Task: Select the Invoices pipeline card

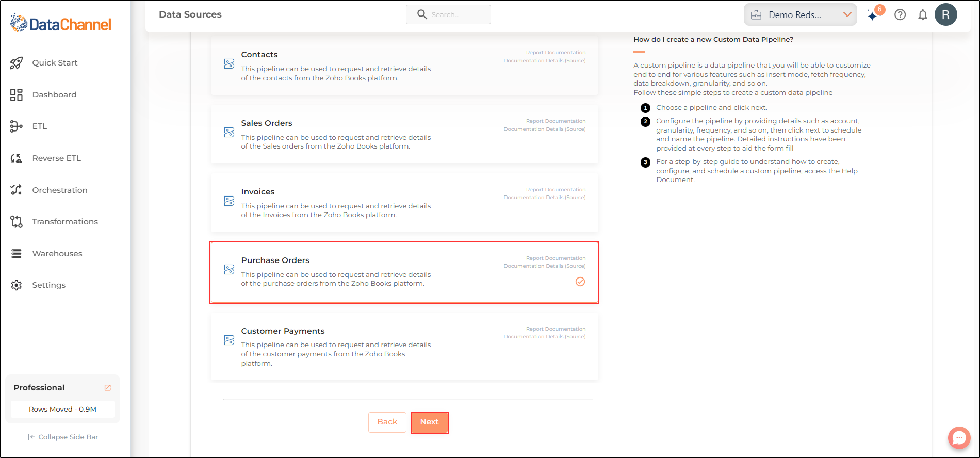Action: (404, 203)
